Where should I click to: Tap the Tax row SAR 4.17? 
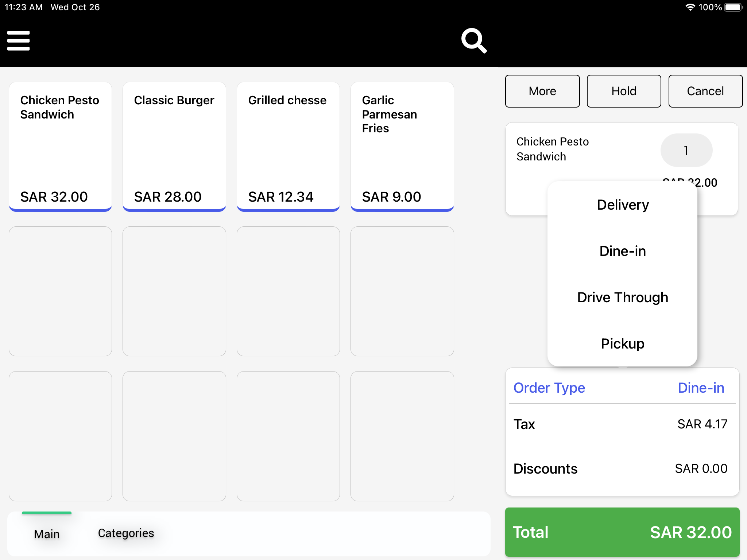pyautogui.click(x=622, y=424)
